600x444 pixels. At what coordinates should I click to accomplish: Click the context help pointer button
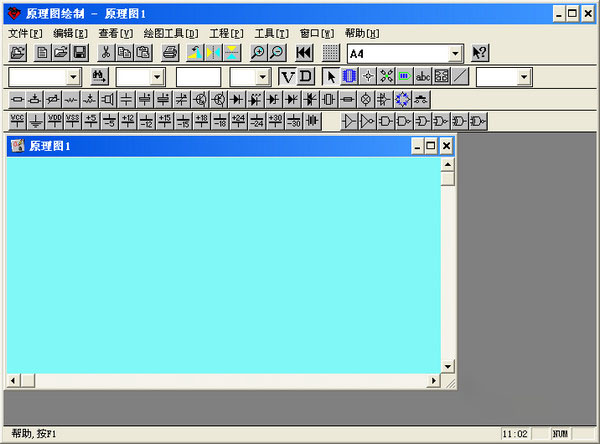[480, 53]
